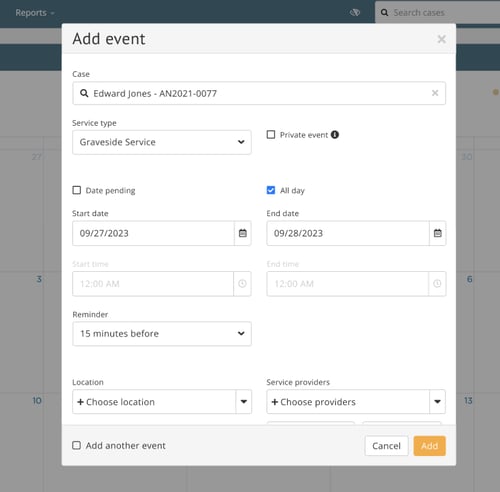This screenshot has width=500, height=492.
Task: Click the Start time 12:00 AM field
Action: pos(153,284)
